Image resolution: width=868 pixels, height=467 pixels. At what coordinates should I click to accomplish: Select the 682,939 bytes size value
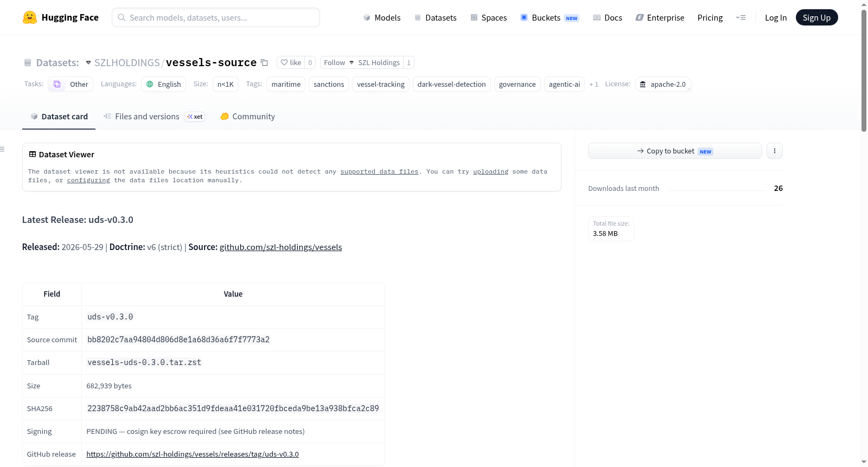coord(109,386)
